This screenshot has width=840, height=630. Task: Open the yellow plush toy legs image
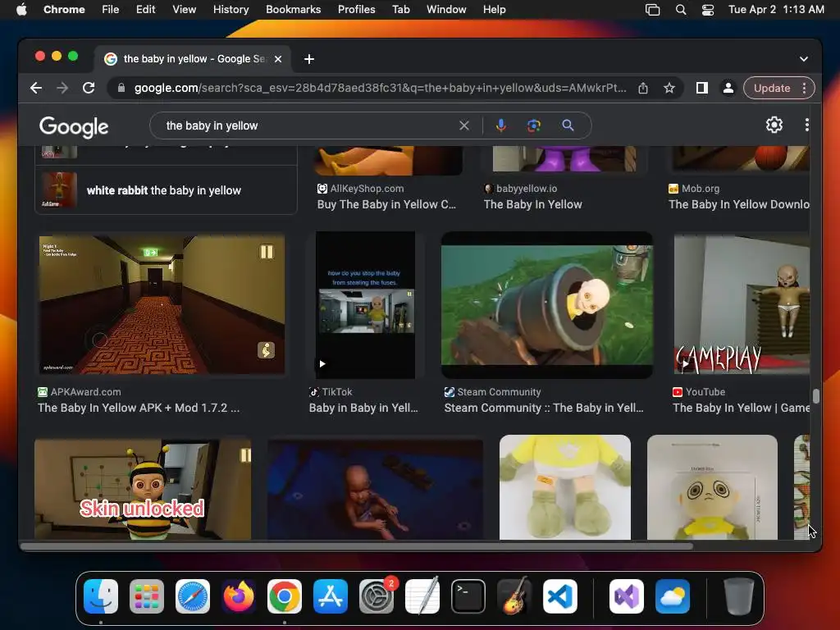tap(565, 487)
